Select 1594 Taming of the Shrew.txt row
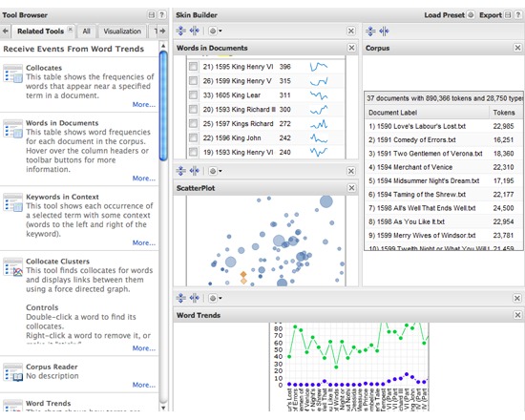The width and height of the screenshot is (525, 420). [x=444, y=195]
